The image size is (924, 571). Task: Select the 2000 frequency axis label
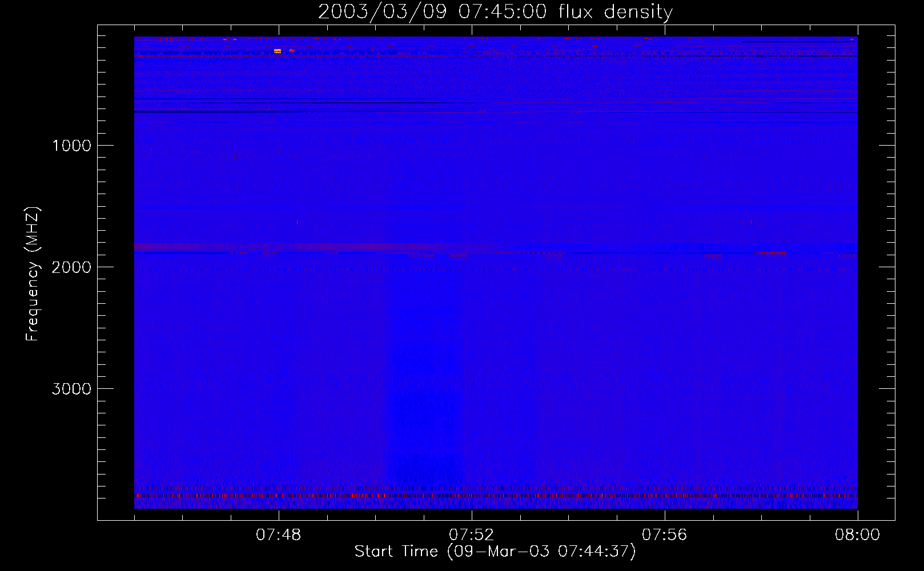pos(71,267)
